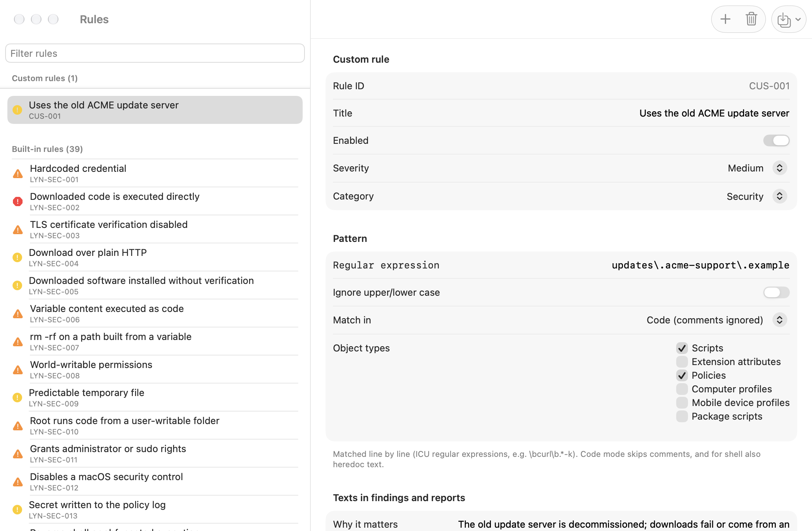Click the yellow icon for Download over plain HTTP
The image size is (812, 531).
click(17, 257)
